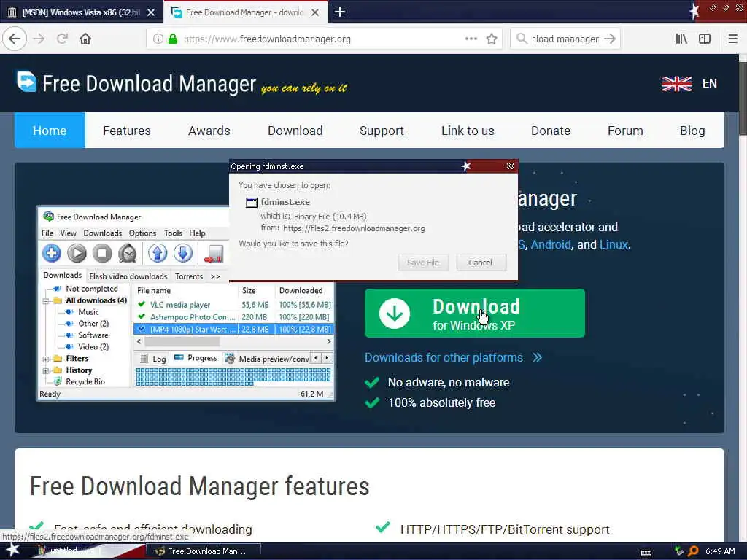Open the Library icon in toolbar

[681, 39]
